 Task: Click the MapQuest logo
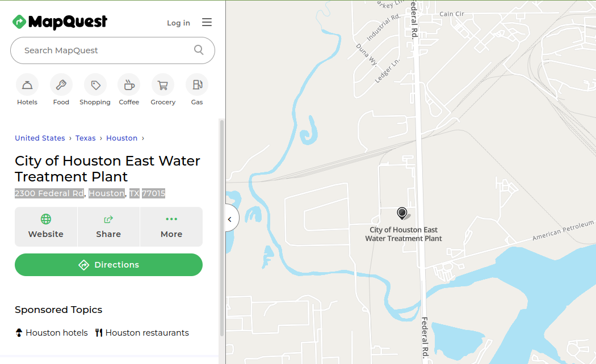click(x=60, y=22)
